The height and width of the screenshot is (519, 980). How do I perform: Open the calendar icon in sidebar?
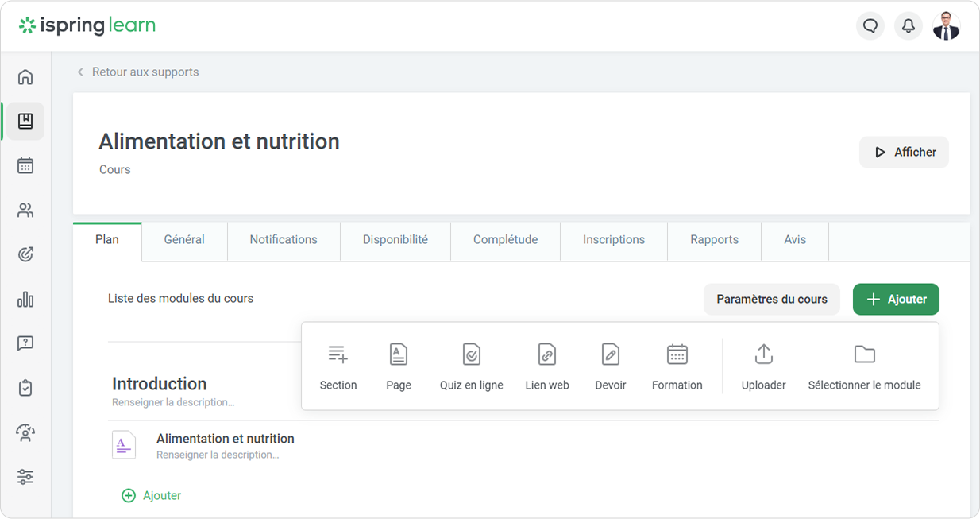pyautogui.click(x=25, y=166)
